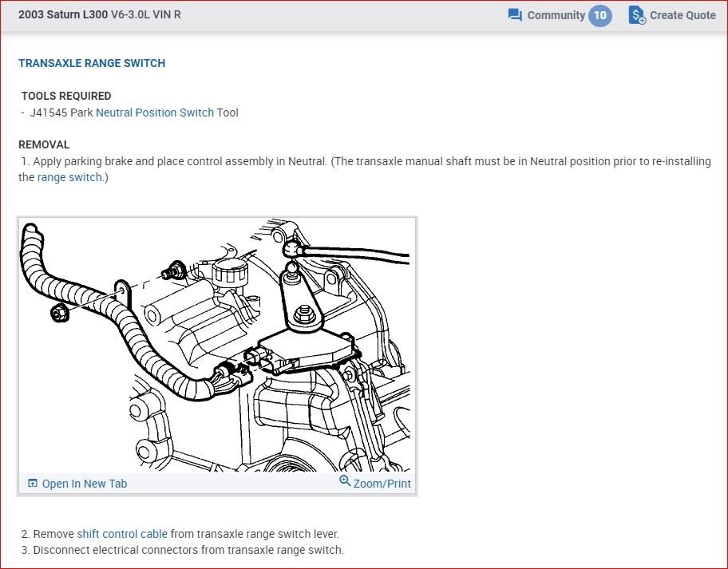Image resolution: width=728 pixels, height=569 pixels.
Task: Open the Neutral Position Switch link
Action: pyautogui.click(x=155, y=113)
